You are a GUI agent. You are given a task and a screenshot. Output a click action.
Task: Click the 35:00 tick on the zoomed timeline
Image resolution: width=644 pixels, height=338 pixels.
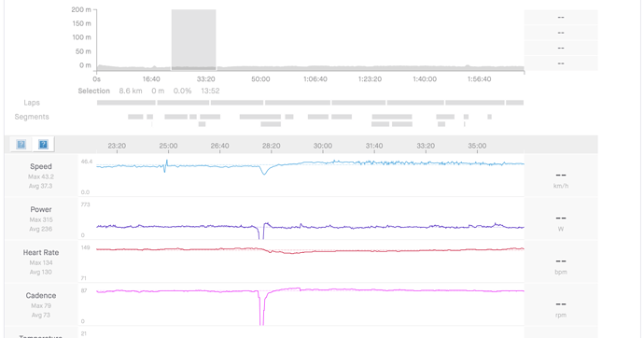(x=477, y=146)
